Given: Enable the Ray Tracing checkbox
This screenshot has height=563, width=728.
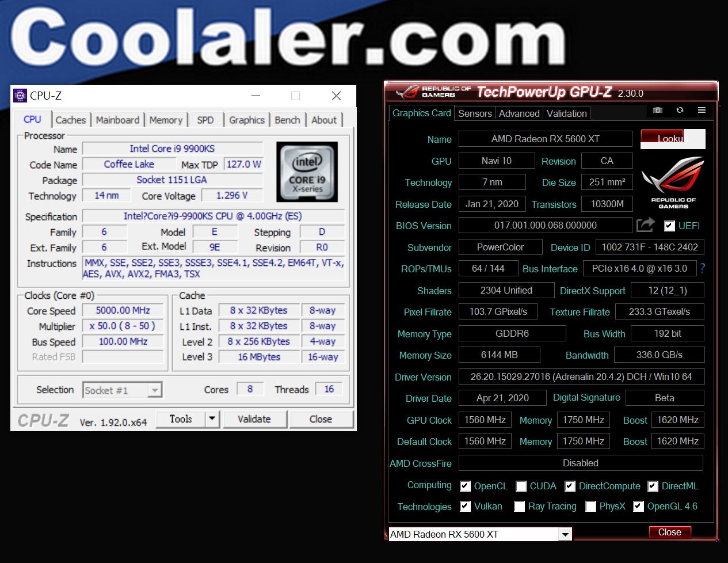Looking at the screenshot, I should [x=519, y=507].
